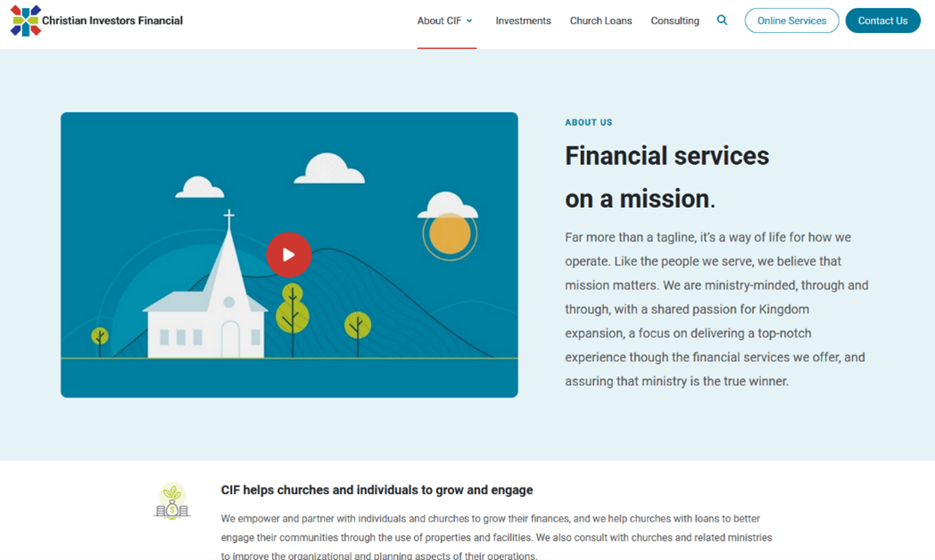Screen dimensions: 935x560
Task: Open the Church Loans page
Action: click(x=600, y=21)
